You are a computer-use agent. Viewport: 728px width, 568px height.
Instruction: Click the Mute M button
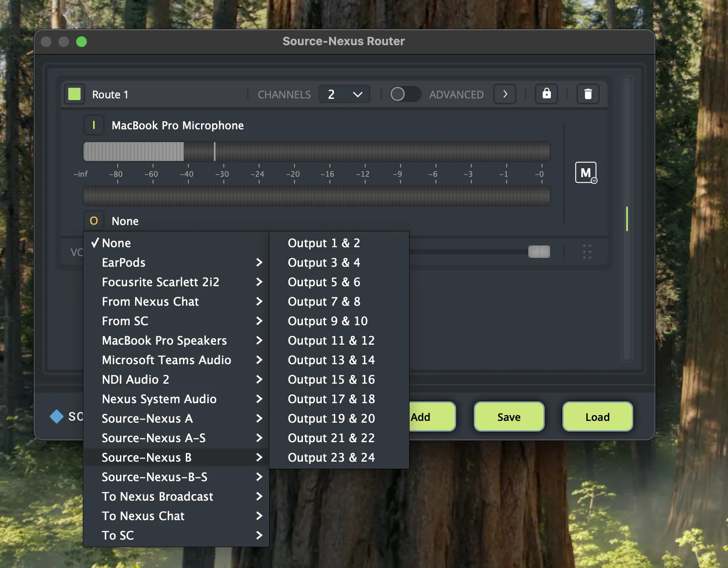[x=586, y=172]
